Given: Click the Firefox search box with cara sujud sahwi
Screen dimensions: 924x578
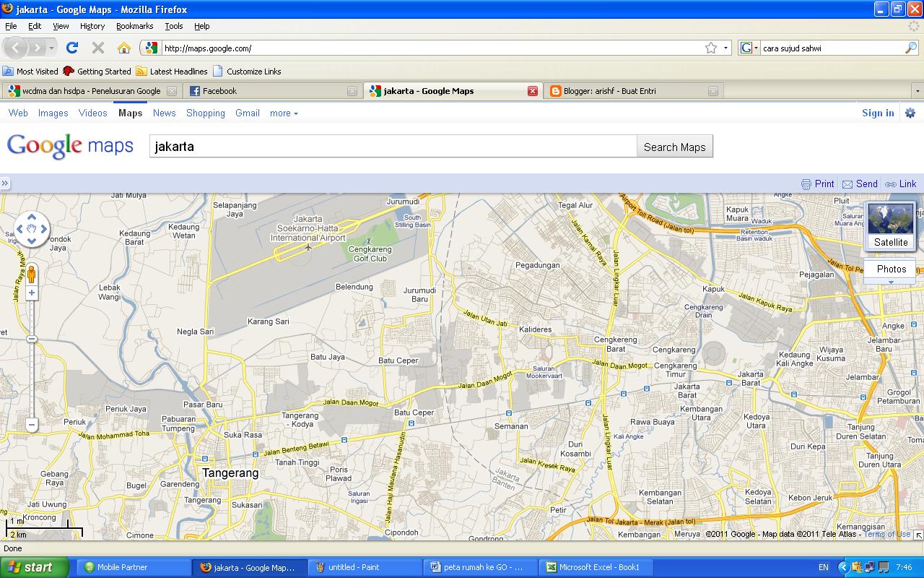Looking at the screenshot, I should point(832,48).
